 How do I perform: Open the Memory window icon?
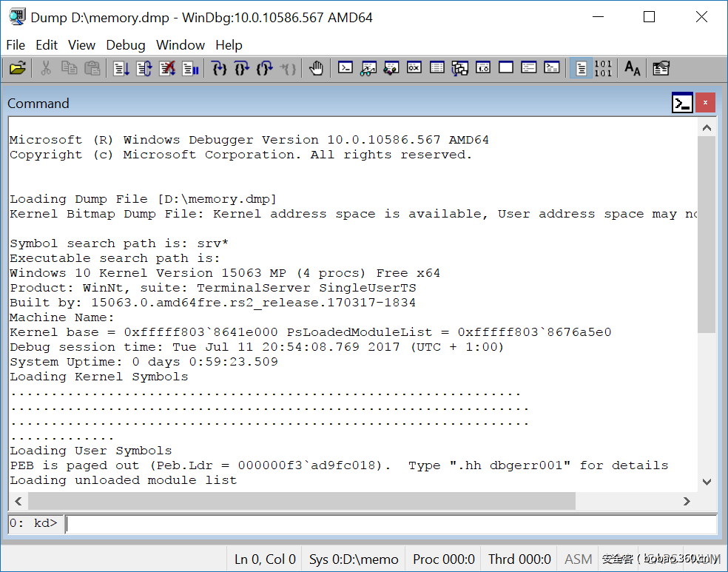[x=437, y=68]
